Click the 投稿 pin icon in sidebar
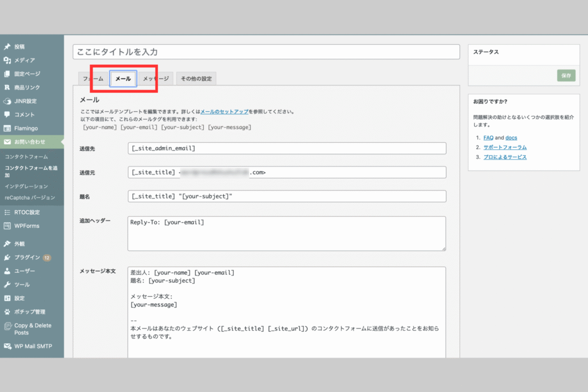This screenshot has height=392, width=588. (x=7, y=46)
